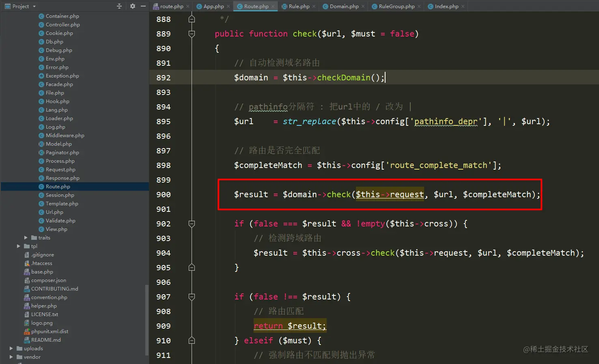Click the Middleware.php class icon

pos(41,136)
